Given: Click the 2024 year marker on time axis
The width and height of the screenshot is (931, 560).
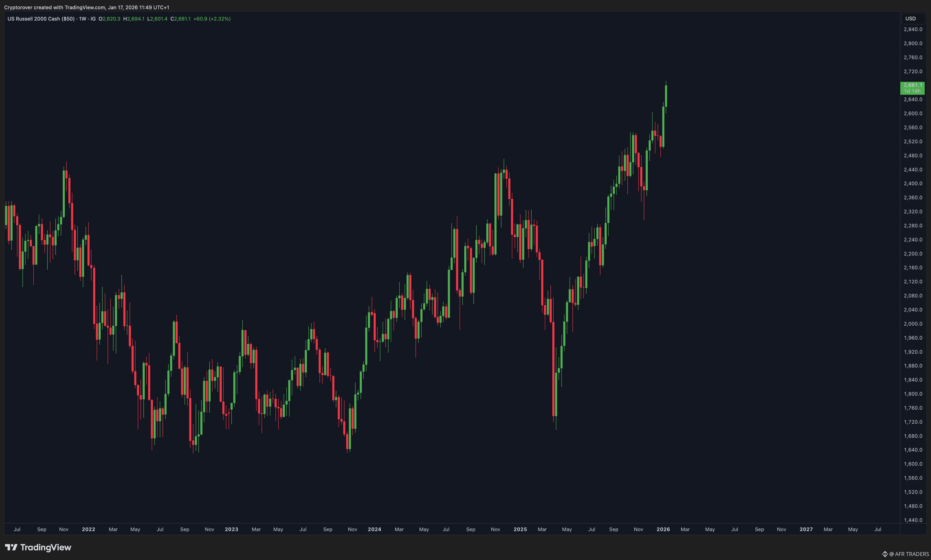Looking at the screenshot, I should [x=374, y=529].
